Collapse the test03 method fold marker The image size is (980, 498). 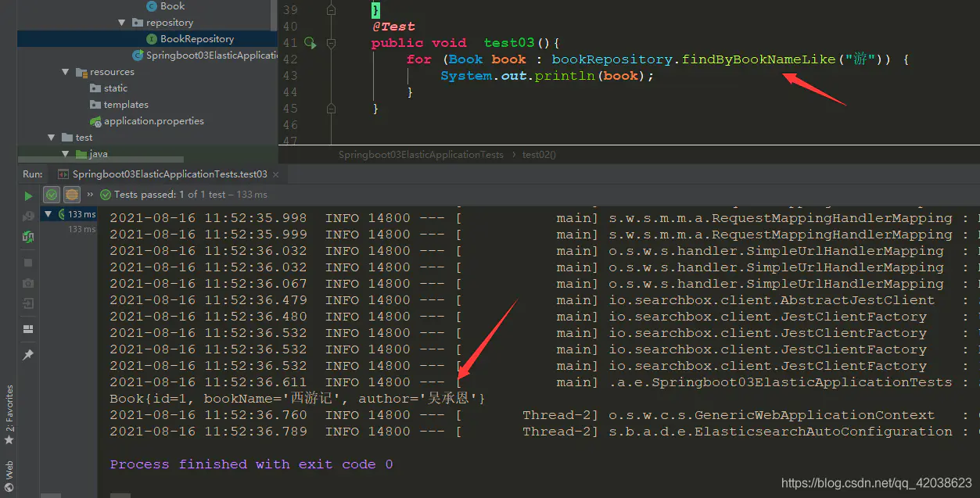[x=331, y=43]
